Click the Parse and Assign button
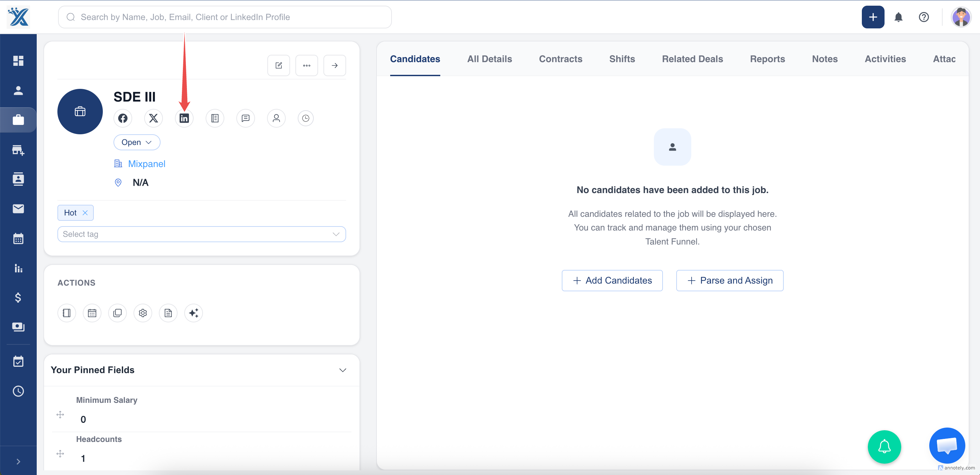The image size is (980, 475). point(730,281)
